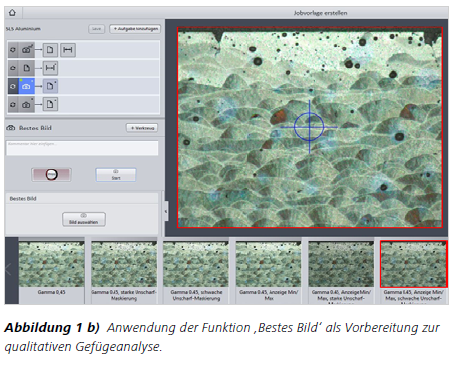Screen dimensions: 451x369
Task: Click into the comment input field
Action: click(82, 148)
